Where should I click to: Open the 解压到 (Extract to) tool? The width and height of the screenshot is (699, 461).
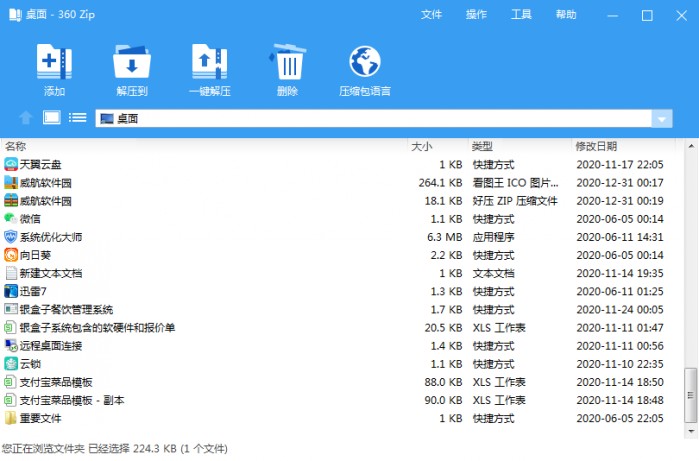(132, 62)
